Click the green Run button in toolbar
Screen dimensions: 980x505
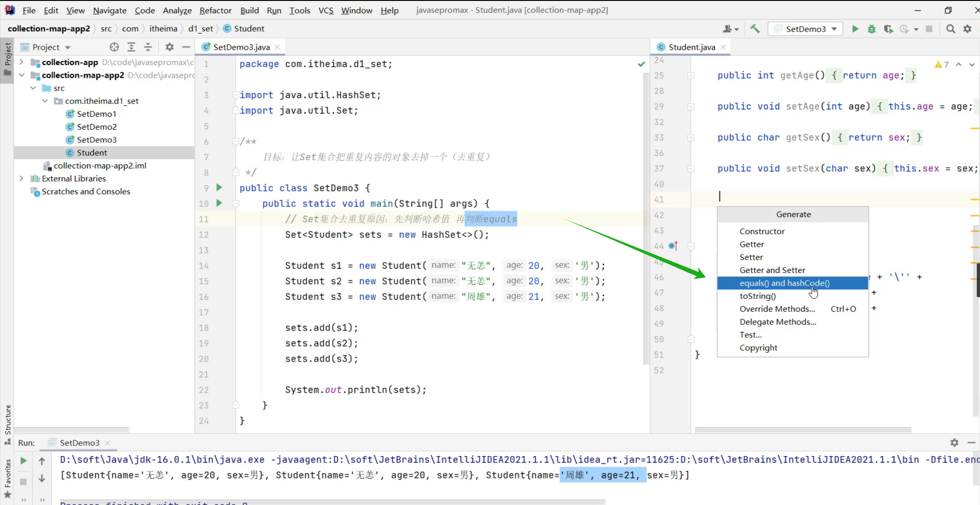click(855, 29)
